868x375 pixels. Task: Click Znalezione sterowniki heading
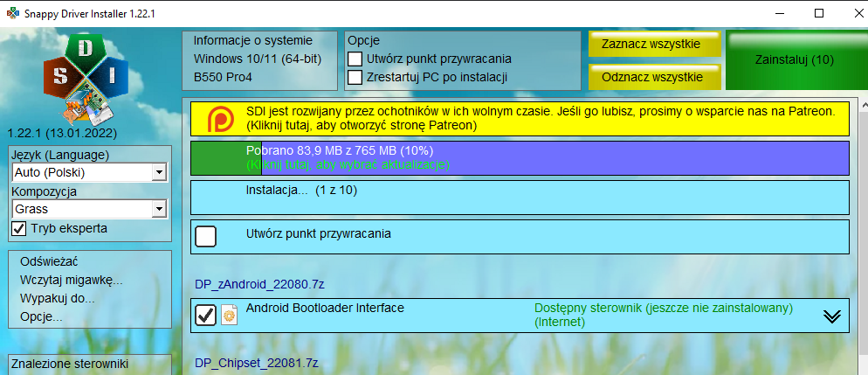coord(70,364)
